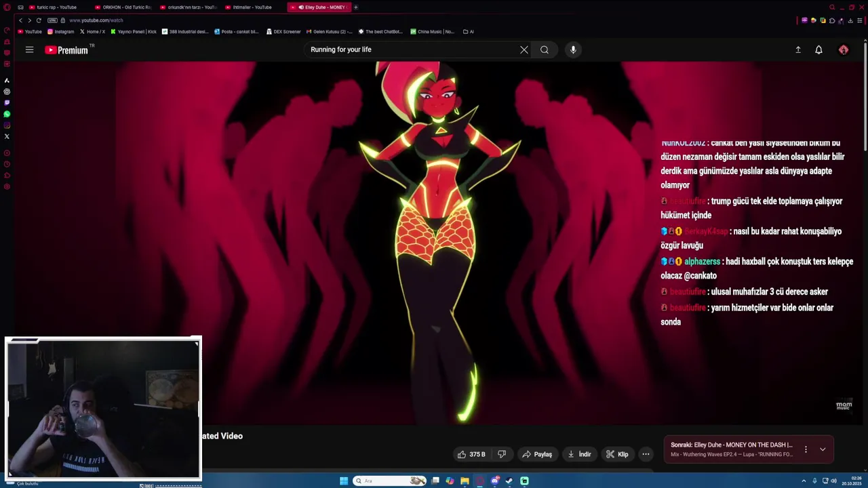Open Gelen Kutusu Gmail bookmark
The width and height of the screenshot is (868, 488).
pyautogui.click(x=330, y=31)
